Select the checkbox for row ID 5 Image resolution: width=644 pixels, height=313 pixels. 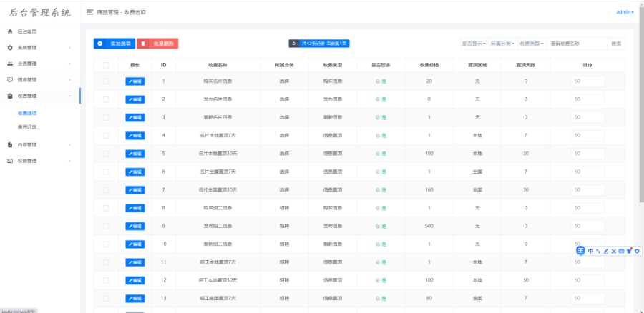106,154
